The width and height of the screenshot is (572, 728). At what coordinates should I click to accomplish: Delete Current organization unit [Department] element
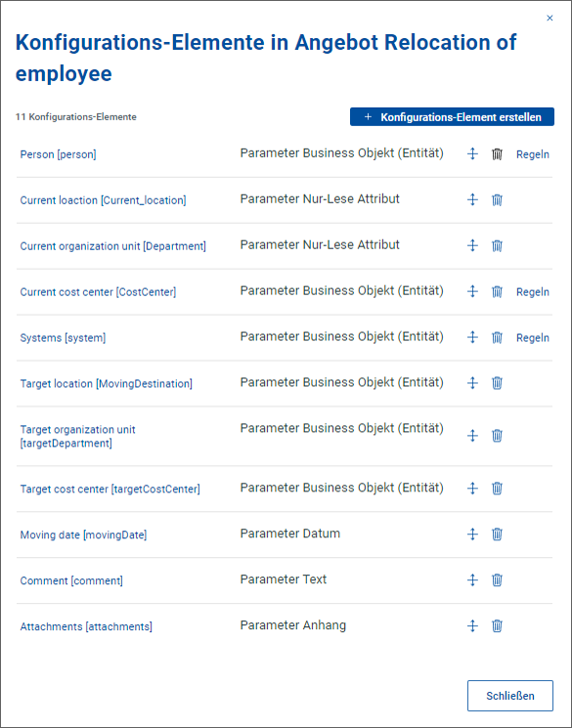click(497, 245)
